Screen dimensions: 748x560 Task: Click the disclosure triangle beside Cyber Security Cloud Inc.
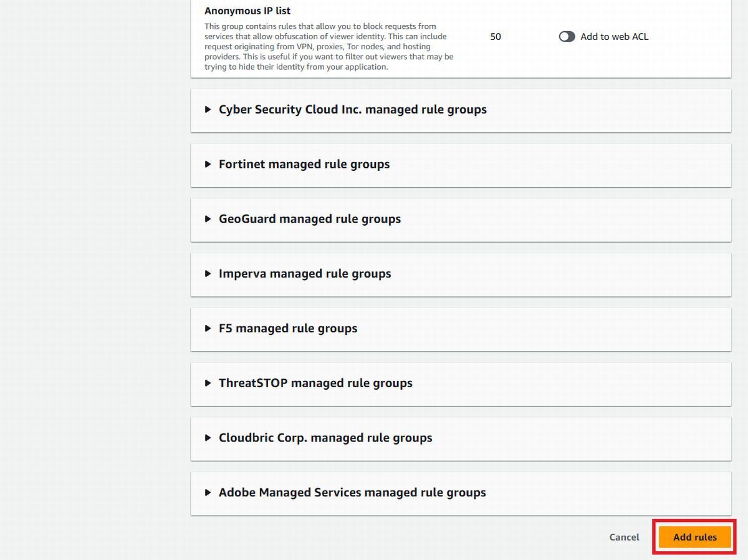208,110
